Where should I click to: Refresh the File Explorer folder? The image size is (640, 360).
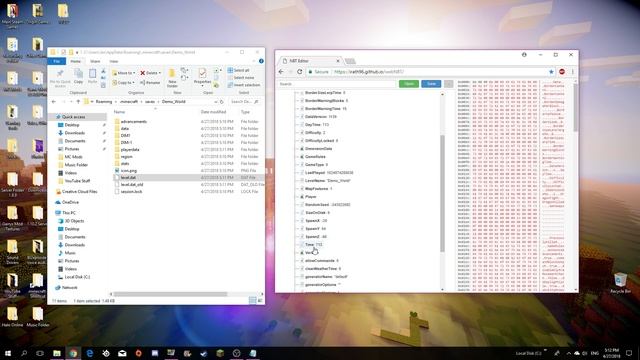222,102
